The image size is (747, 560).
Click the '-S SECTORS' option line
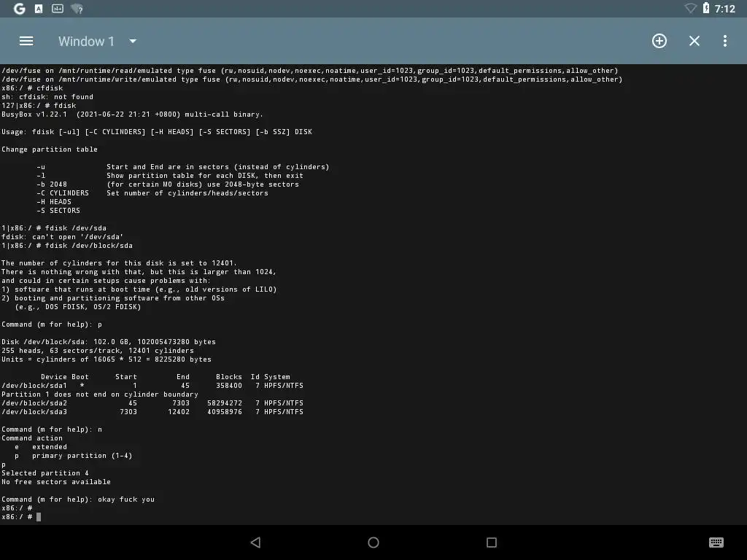(58, 211)
